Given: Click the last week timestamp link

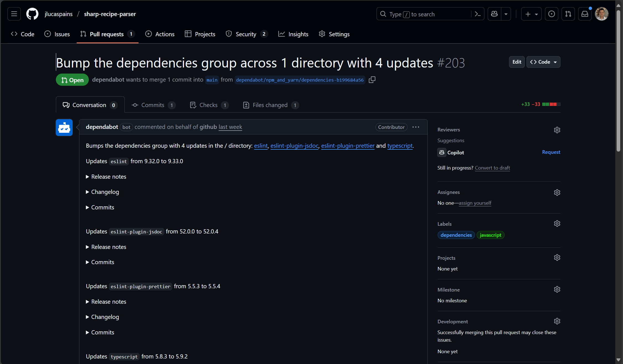Looking at the screenshot, I should pyautogui.click(x=230, y=127).
